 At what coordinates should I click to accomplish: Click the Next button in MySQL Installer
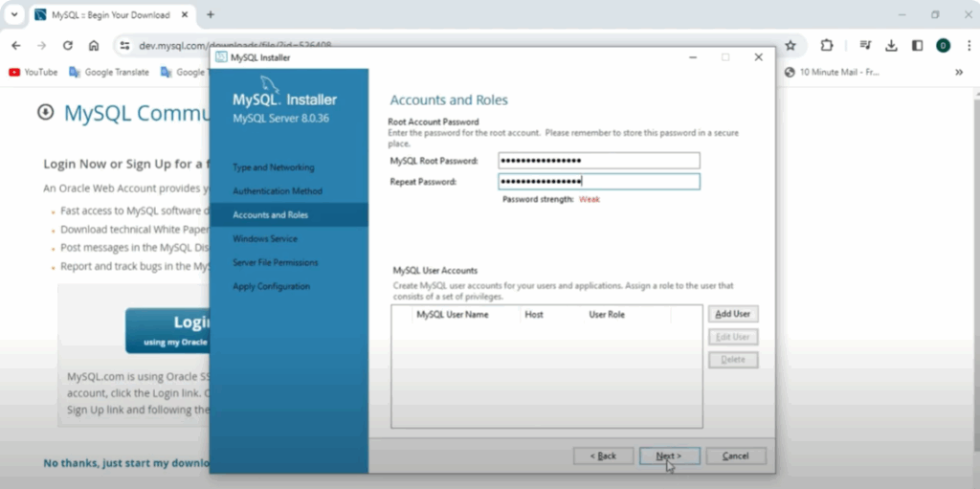tap(669, 456)
